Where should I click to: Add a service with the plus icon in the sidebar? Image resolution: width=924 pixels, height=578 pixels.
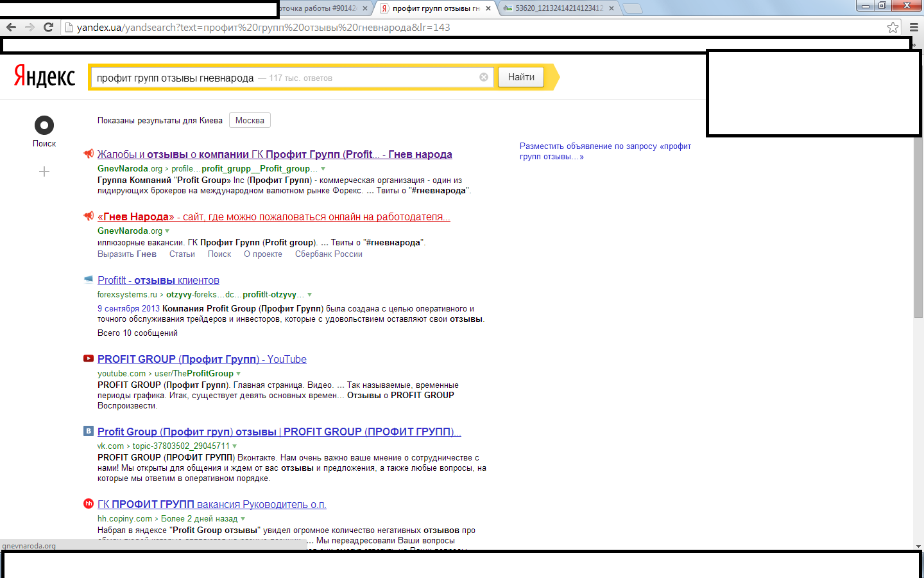44,171
